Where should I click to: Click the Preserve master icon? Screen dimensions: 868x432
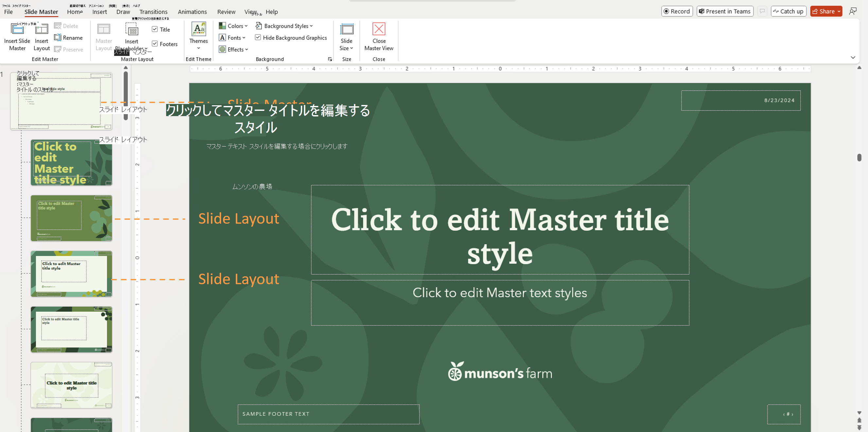click(x=58, y=49)
